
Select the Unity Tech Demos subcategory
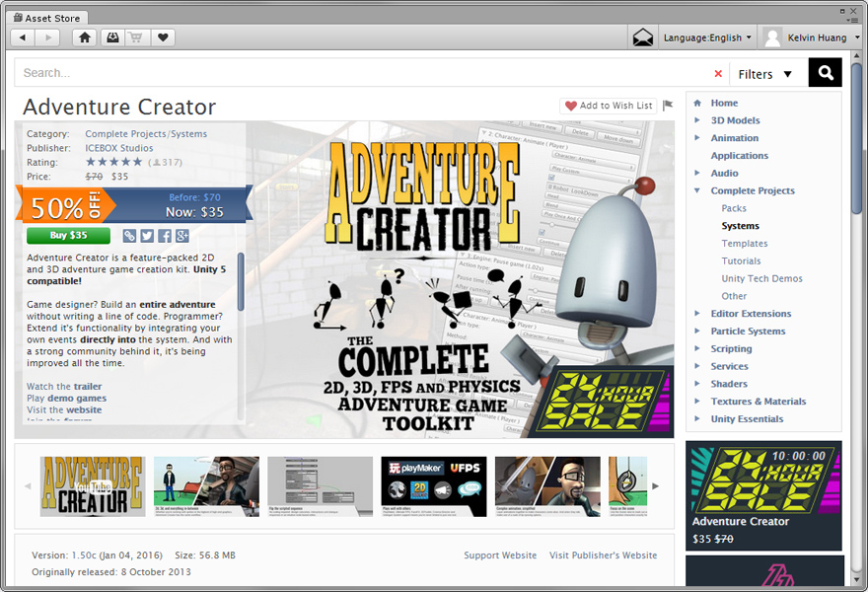click(761, 278)
